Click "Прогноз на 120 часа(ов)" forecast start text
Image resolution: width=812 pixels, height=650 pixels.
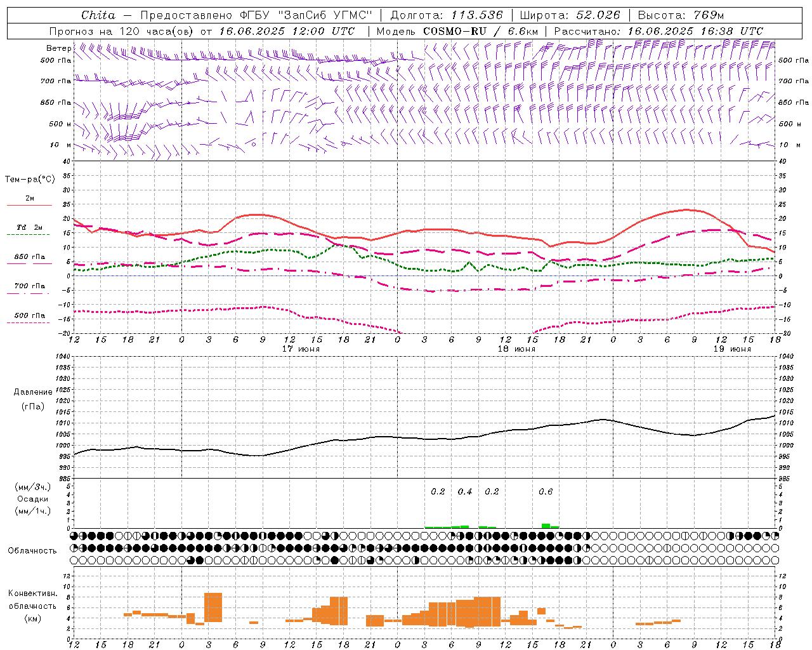[122, 31]
